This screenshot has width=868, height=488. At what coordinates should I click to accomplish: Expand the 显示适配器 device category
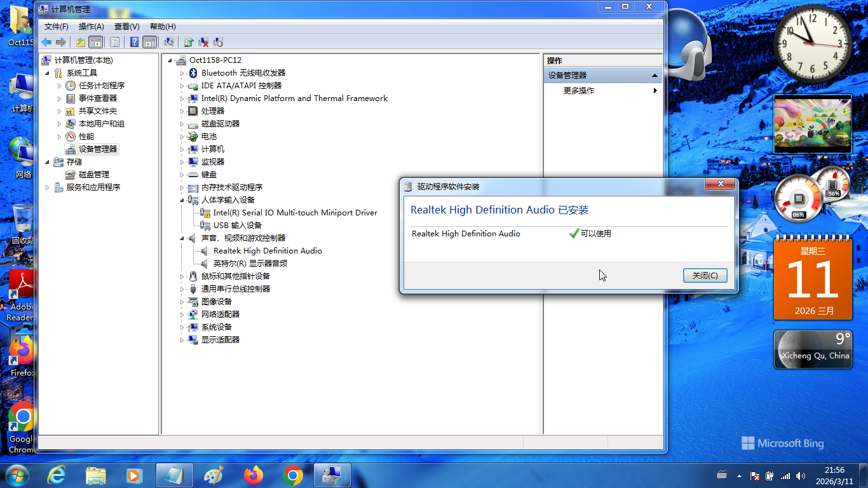[182, 340]
